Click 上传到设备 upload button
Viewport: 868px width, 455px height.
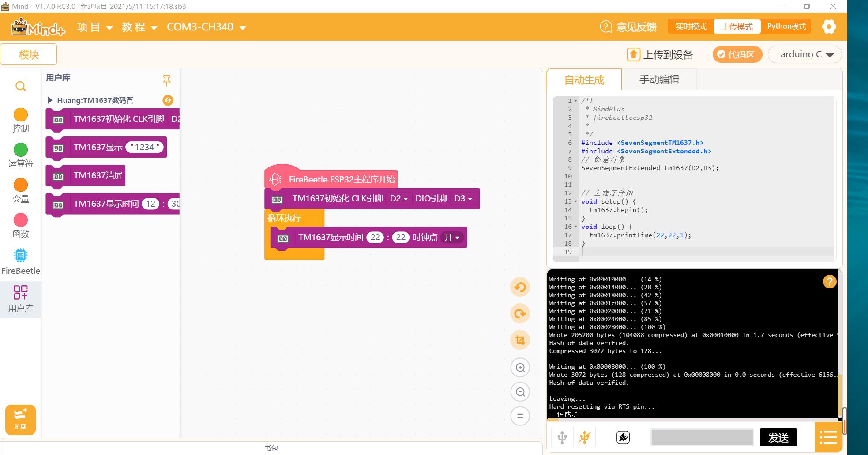pyautogui.click(x=660, y=54)
